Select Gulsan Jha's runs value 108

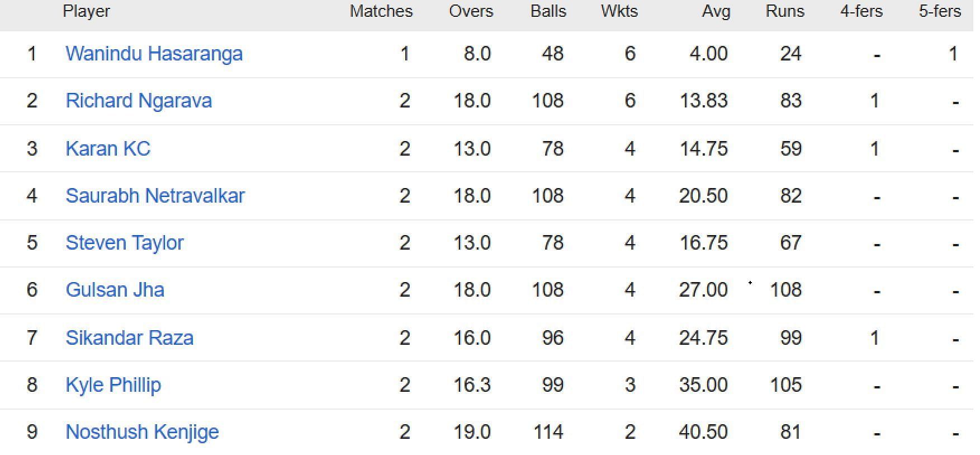(x=785, y=290)
